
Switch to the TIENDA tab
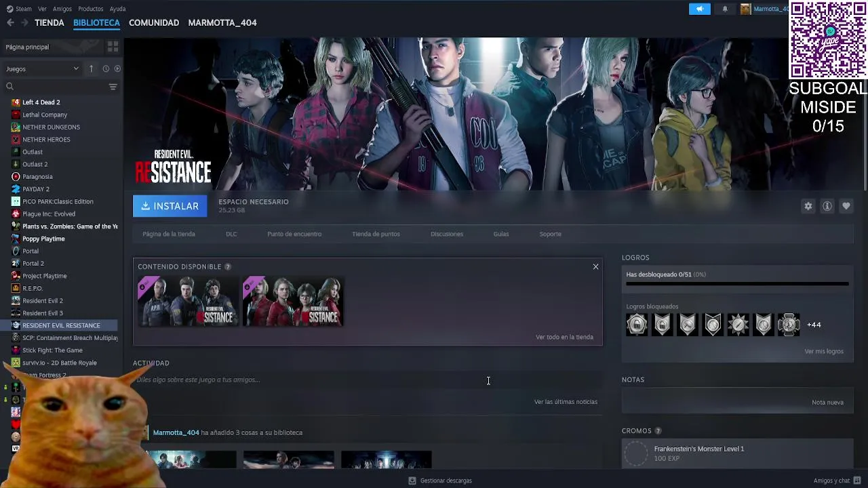50,22
